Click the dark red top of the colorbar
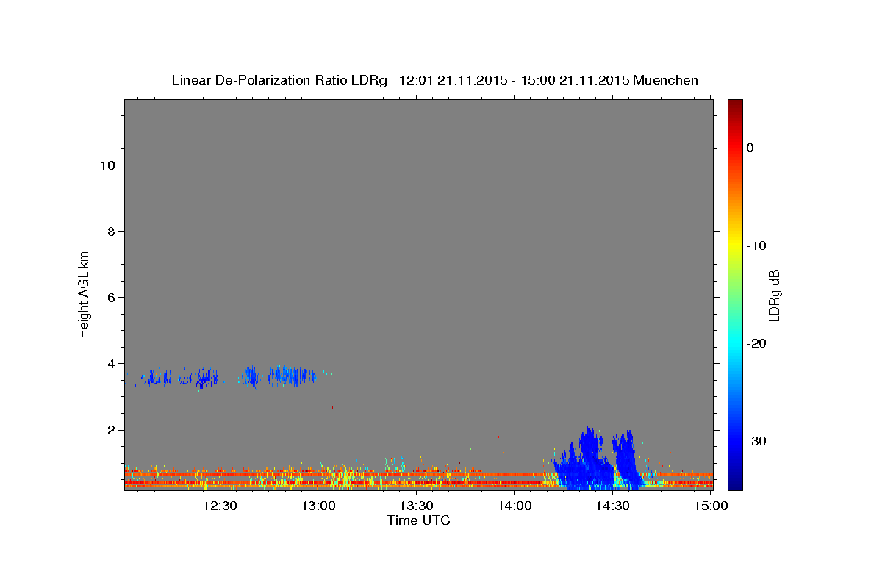The image size is (882, 588). tap(735, 104)
